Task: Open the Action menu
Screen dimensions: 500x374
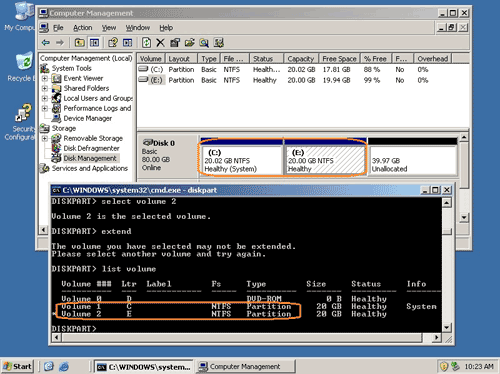Action: coord(83,28)
